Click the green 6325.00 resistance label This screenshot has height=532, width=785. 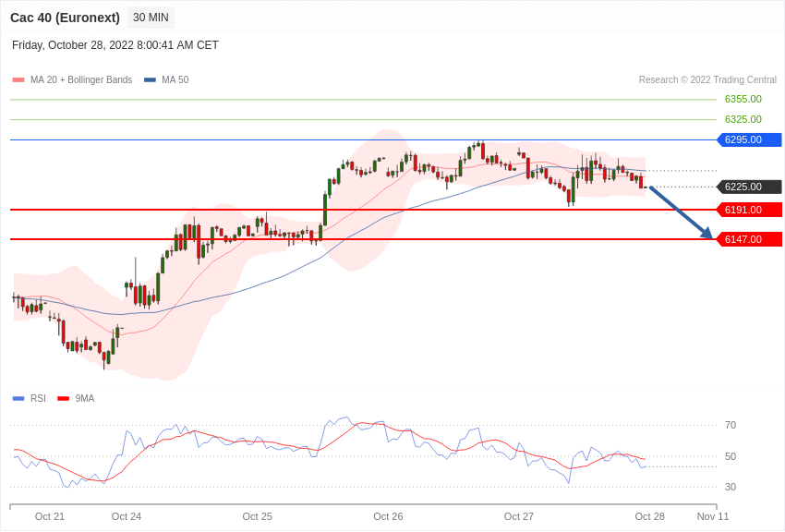(x=743, y=119)
